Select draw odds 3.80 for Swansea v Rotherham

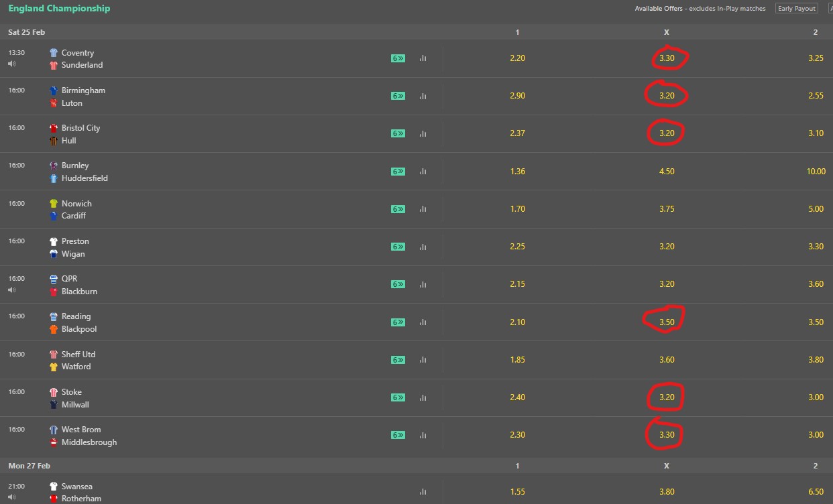click(x=667, y=492)
